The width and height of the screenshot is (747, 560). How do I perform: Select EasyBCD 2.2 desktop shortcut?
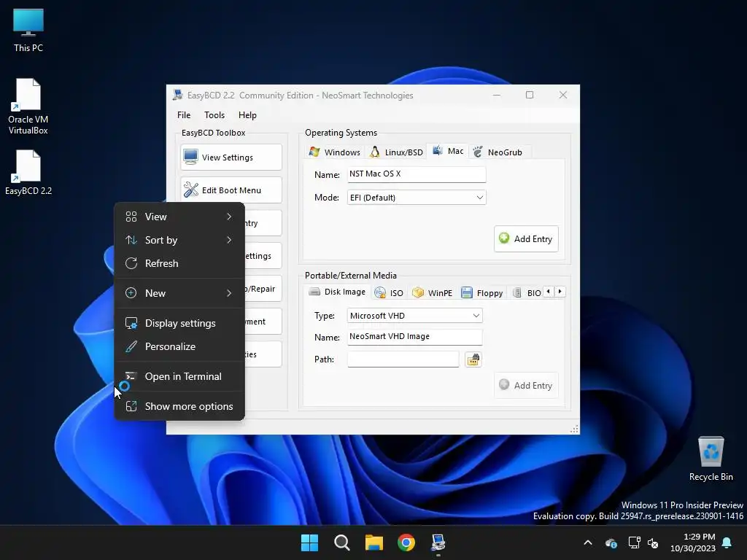click(x=28, y=172)
